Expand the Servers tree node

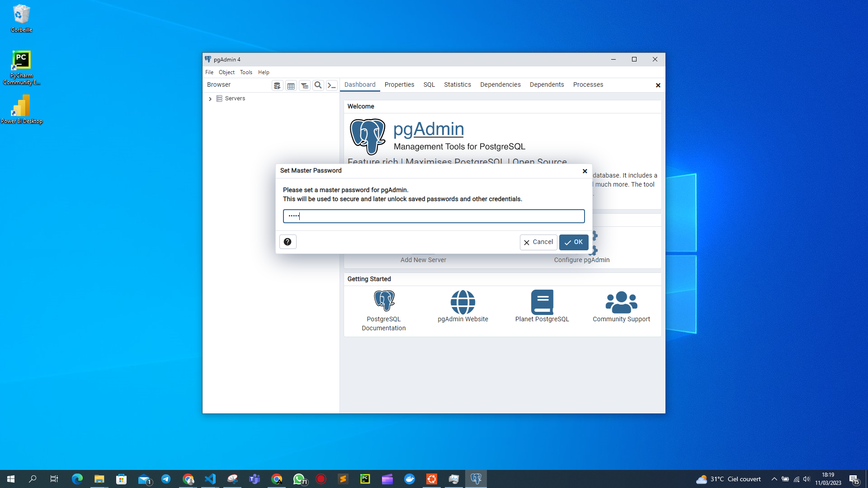pyautogui.click(x=210, y=99)
